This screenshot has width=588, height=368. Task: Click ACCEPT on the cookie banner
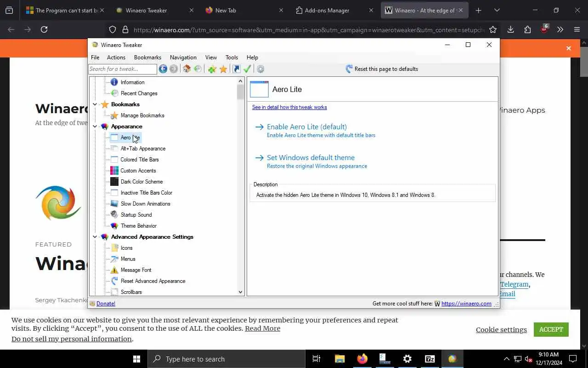coord(551,329)
